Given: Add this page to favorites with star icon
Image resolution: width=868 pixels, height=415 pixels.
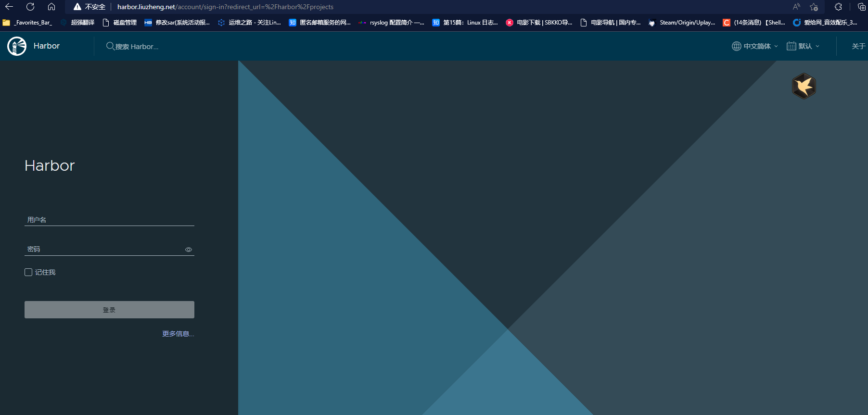Looking at the screenshot, I should coord(814,7).
